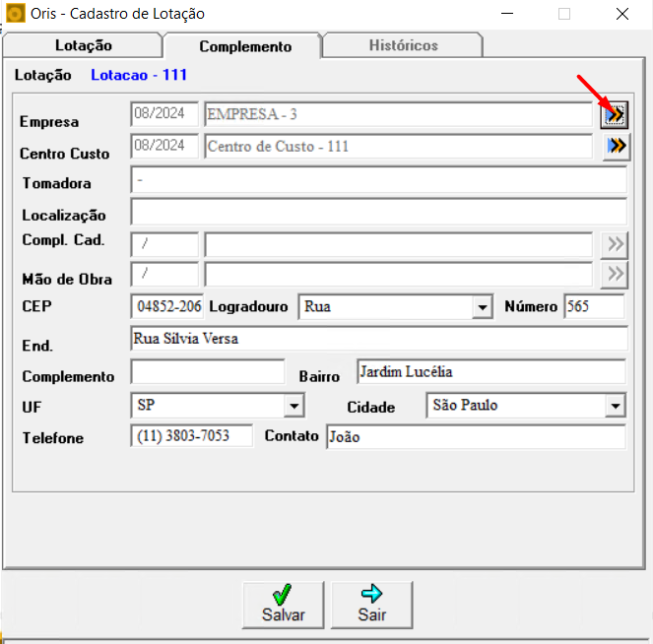Exit using the Sair button
Viewport: 653px width, 644px height.
point(372,605)
